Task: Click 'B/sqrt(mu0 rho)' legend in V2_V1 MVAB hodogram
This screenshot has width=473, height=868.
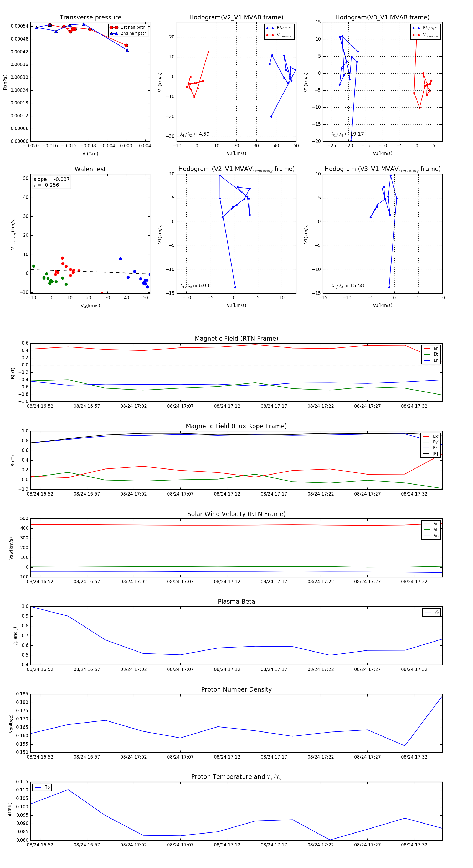Action: pyautogui.click(x=279, y=28)
